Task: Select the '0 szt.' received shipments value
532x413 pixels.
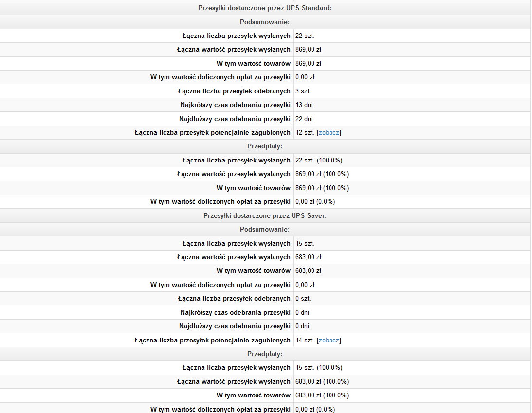Action: (303, 299)
